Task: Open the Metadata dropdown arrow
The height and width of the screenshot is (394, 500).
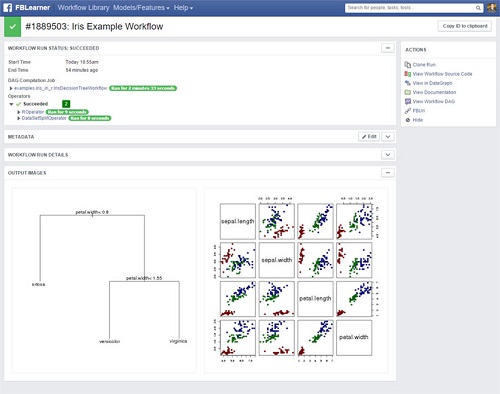Action: (x=388, y=137)
